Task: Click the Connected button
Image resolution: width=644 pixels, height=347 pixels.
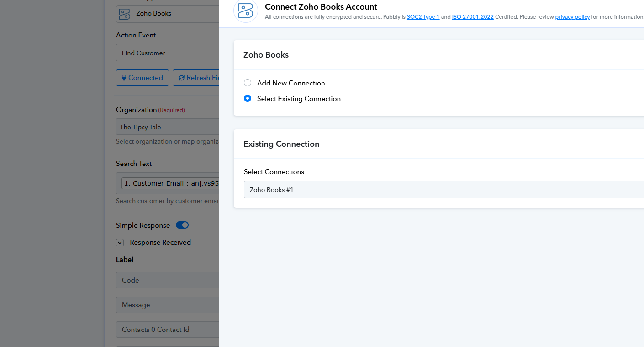Action: click(143, 78)
